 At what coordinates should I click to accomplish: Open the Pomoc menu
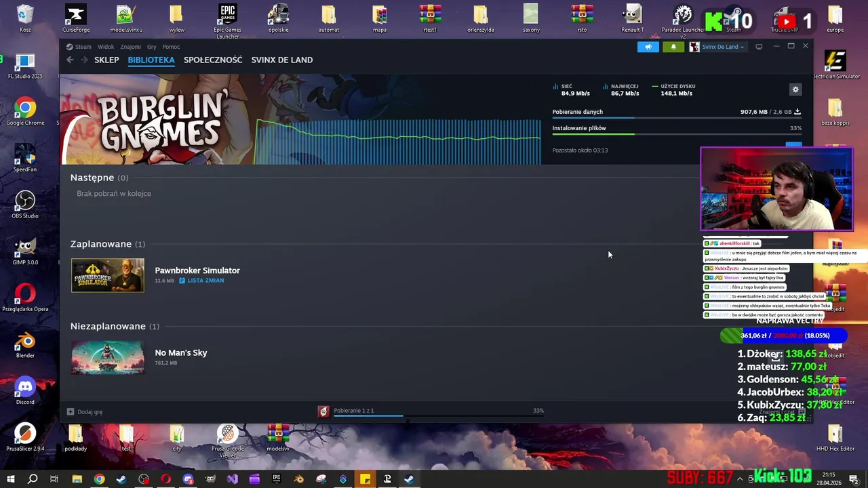[171, 47]
